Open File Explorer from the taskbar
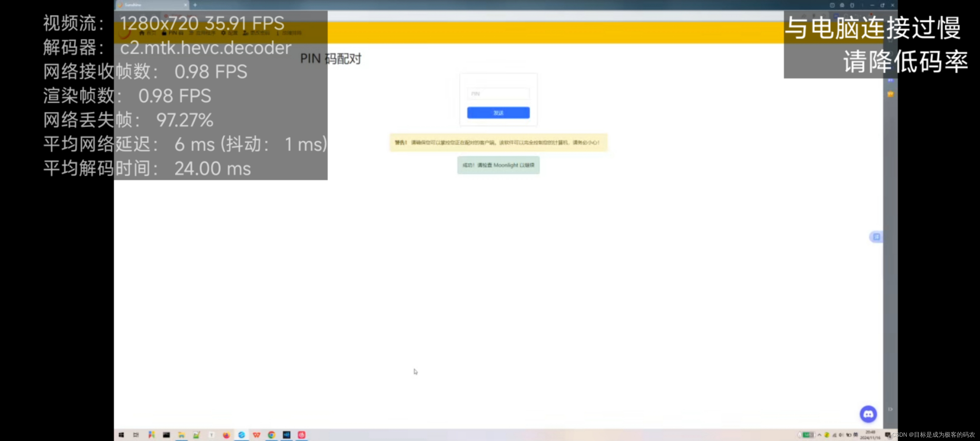This screenshot has height=441, width=980. tap(182, 435)
